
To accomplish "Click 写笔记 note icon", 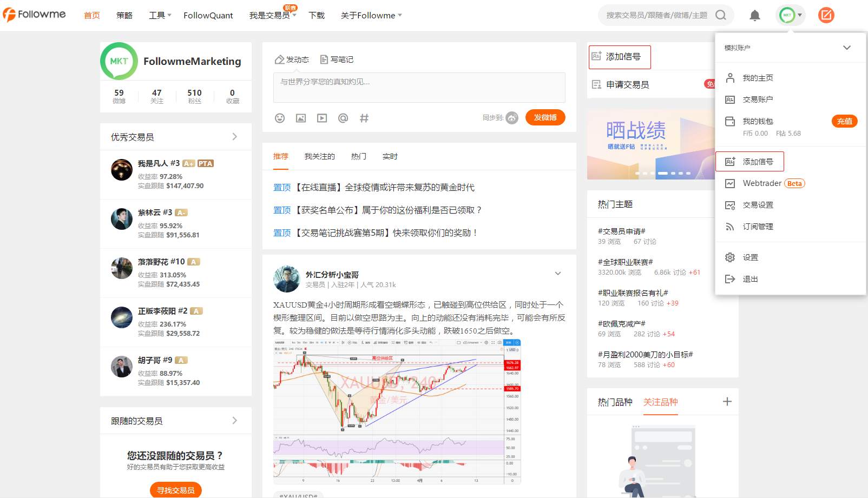I will [324, 59].
